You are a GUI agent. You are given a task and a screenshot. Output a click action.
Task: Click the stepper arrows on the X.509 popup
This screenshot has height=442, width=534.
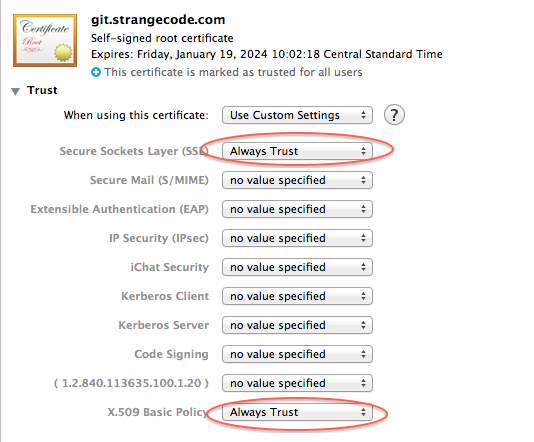[363, 412]
